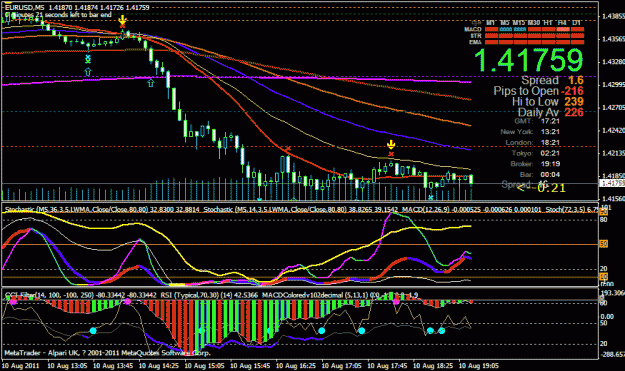Select the EMA M1 red signal bar

point(491,42)
